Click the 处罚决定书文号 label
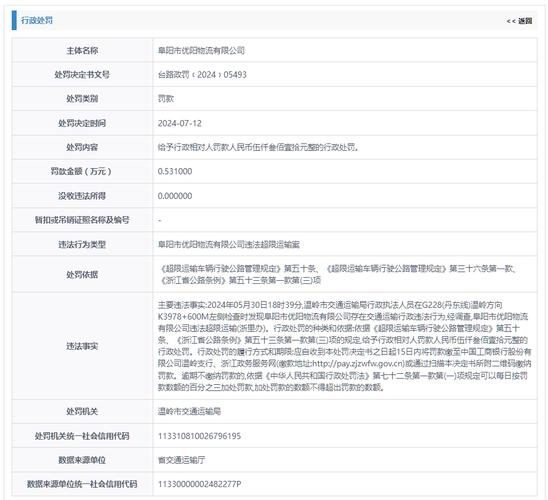This screenshot has width=548, height=500. coord(82,75)
